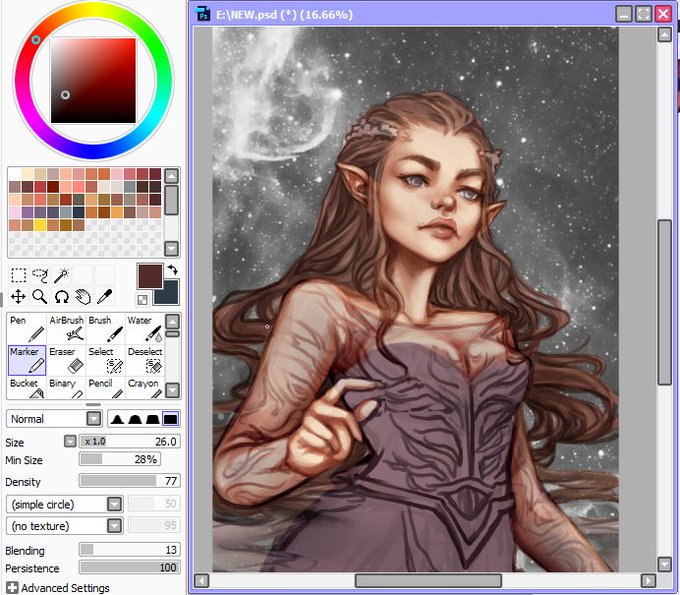
Task: Click the Photoshop file icon in the title bar
Action: (203, 14)
